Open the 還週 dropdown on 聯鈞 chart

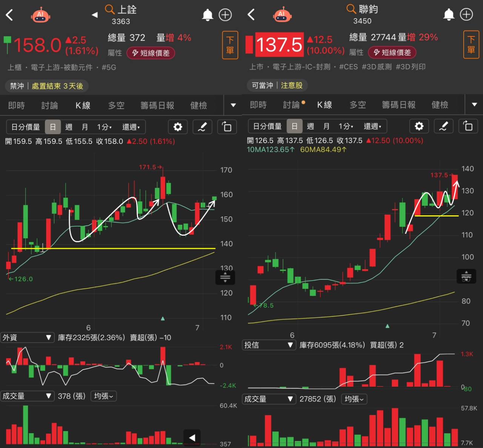click(x=372, y=126)
